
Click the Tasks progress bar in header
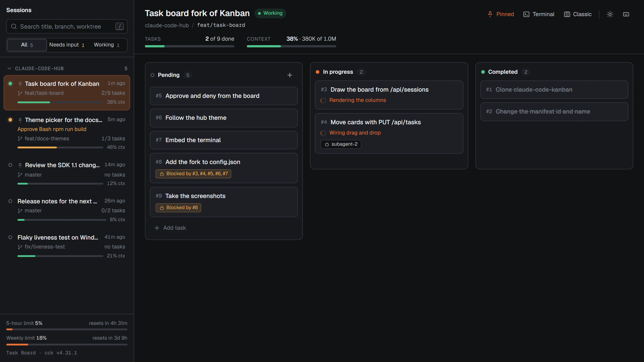(189, 46)
